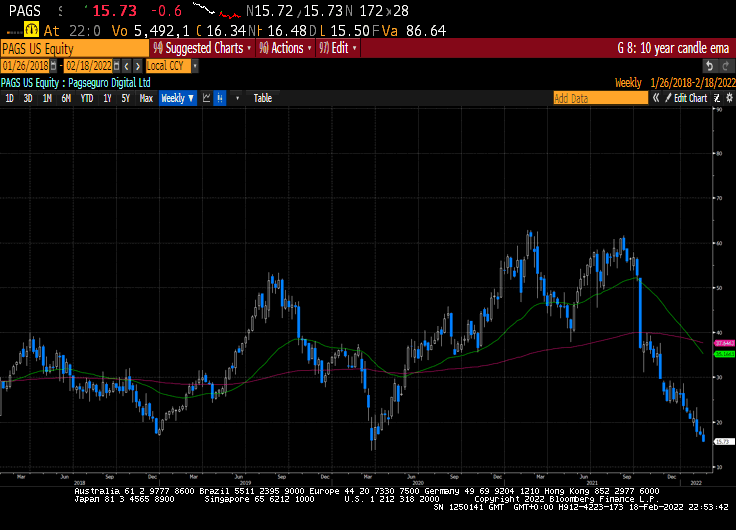
Task: Show the data Table view
Action: click(x=262, y=98)
